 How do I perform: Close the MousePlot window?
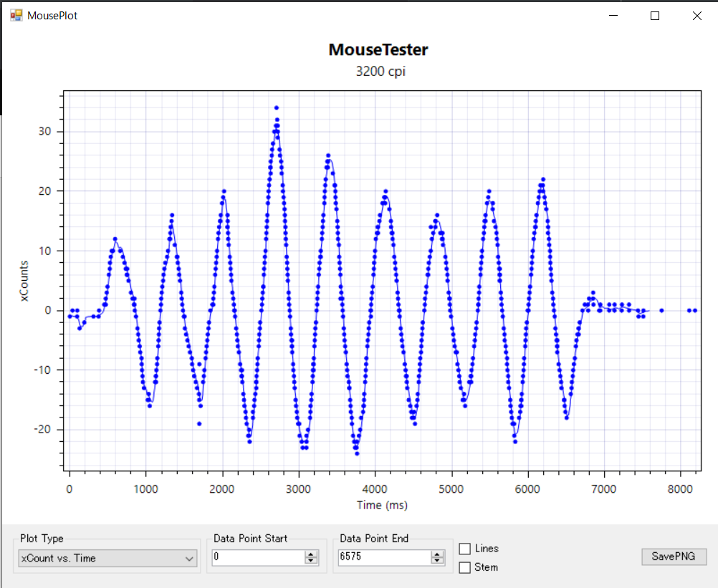pos(697,16)
